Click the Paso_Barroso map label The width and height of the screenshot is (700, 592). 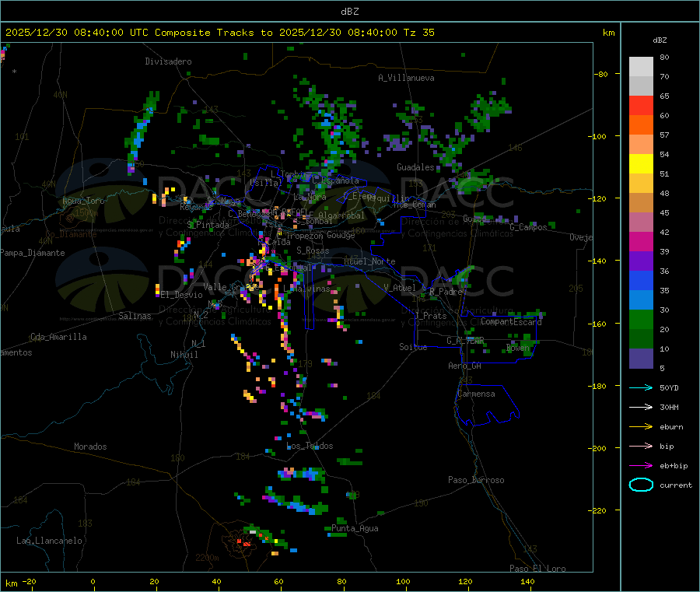coord(476,480)
